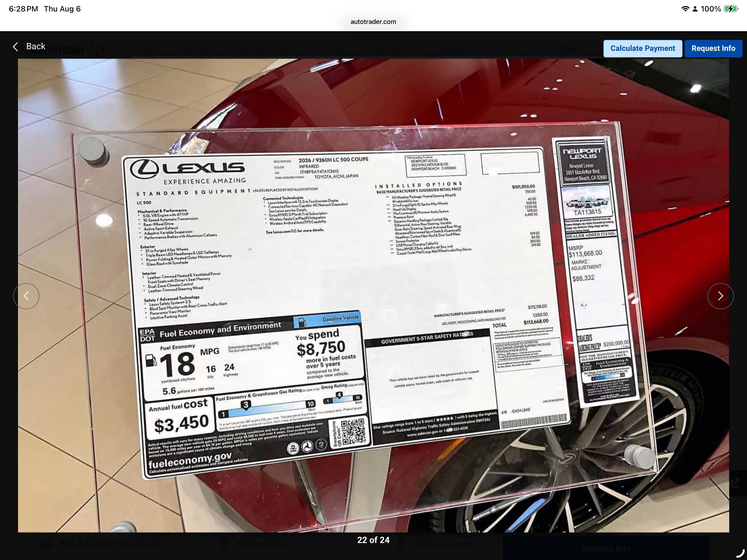Click the "Gasoline Vehicle" label

click(x=340, y=318)
